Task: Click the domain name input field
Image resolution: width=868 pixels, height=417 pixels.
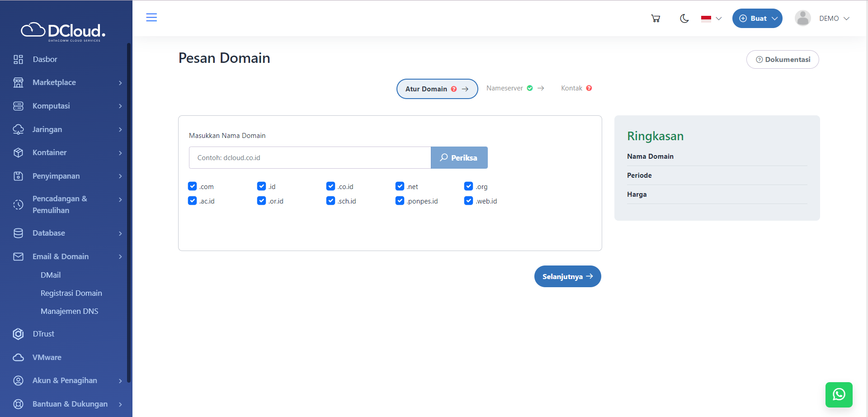Action: 310,157
